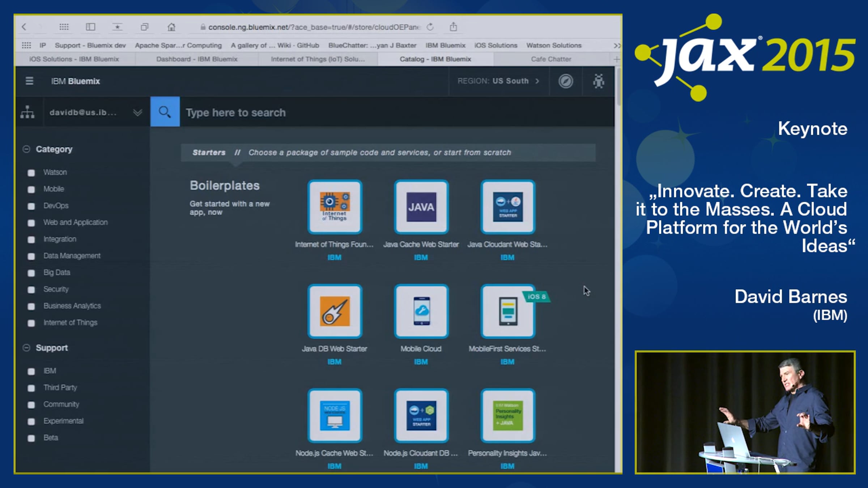This screenshot has height=488, width=868.
Task: Switch to Dashboard - IBM Bluemix tab
Action: (197, 59)
